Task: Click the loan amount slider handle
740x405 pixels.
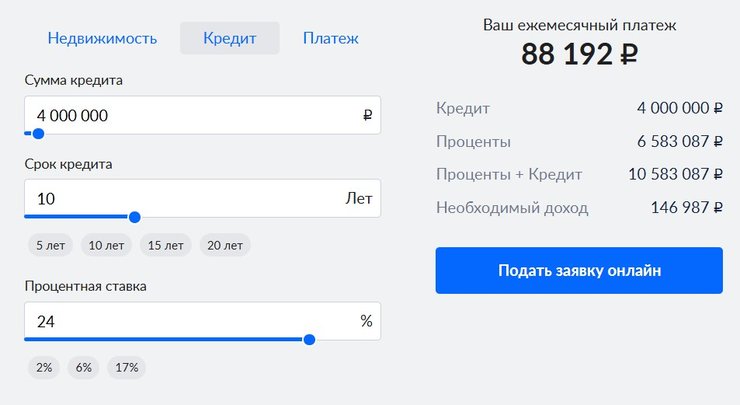Action: pyautogui.click(x=38, y=133)
